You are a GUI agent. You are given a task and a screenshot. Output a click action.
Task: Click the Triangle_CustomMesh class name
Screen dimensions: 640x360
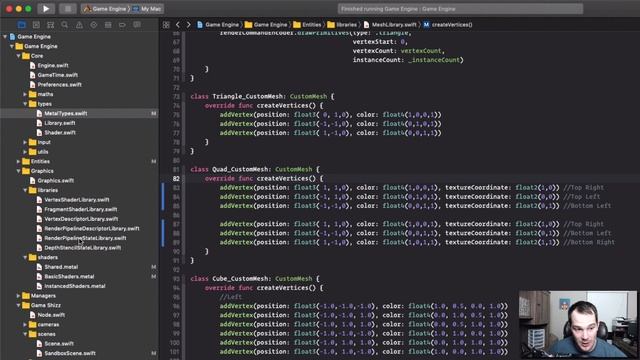(247, 96)
